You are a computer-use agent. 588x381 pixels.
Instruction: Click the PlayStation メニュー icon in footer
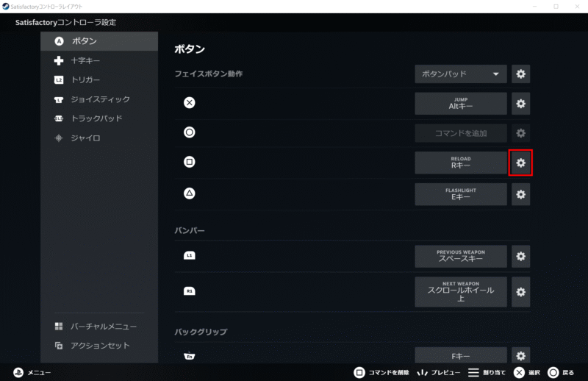pos(18,372)
